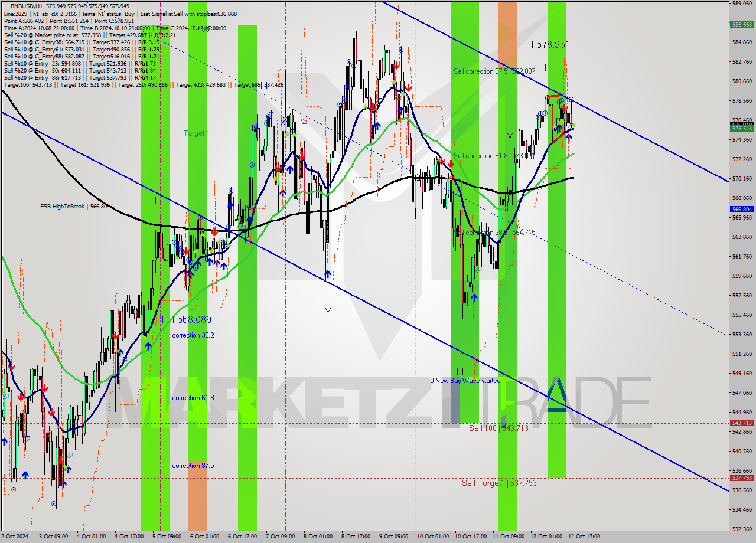Click the red 537.793 price axis tag
Screen dimensions: 756x543
pos(742,478)
